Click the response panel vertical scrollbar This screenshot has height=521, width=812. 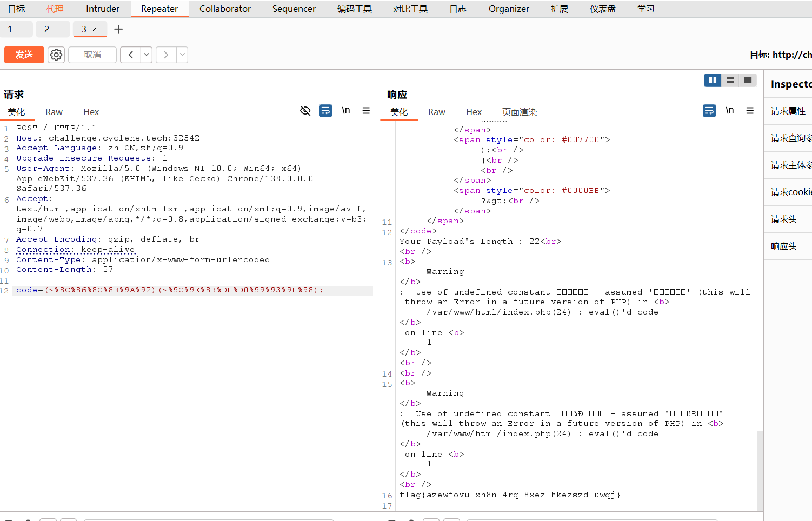tap(760, 470)
